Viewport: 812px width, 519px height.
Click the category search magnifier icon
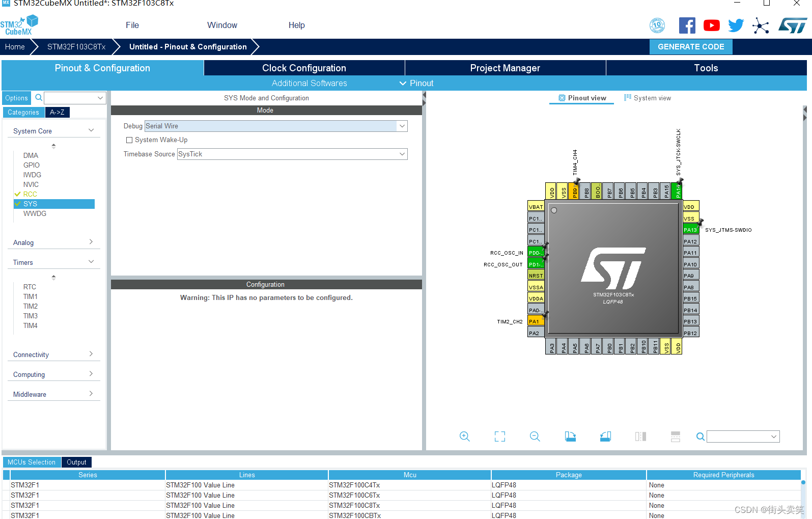(x=38, y=98)
